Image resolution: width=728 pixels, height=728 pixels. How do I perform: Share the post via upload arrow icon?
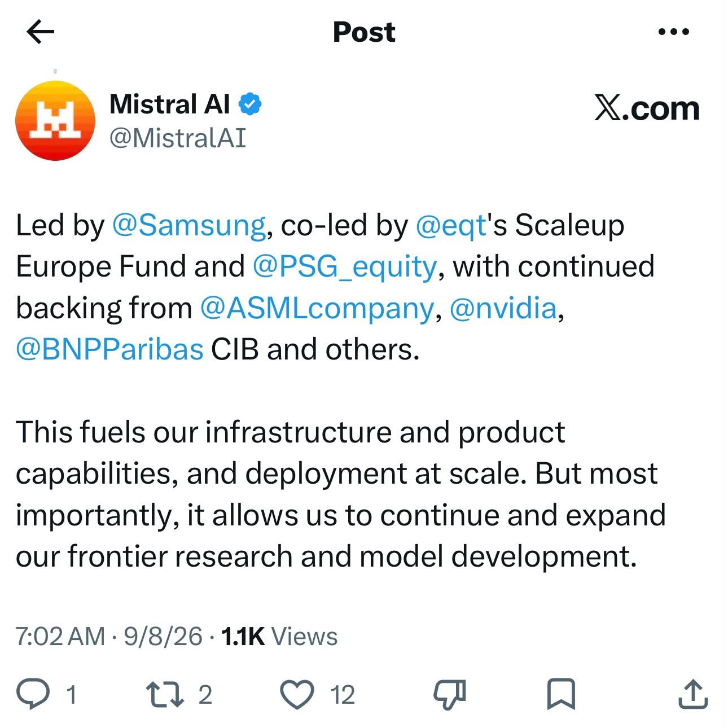pyautogui.click(x=692, y=694)
